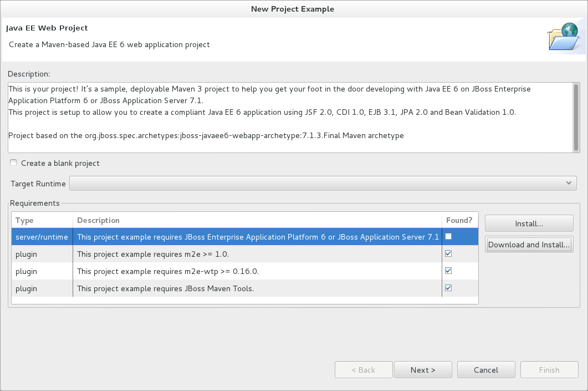The image size is (588, 391).
Task: Toggle the Found checkbox for the JBoss Maven Tools row
Action: tap(448, 288)
